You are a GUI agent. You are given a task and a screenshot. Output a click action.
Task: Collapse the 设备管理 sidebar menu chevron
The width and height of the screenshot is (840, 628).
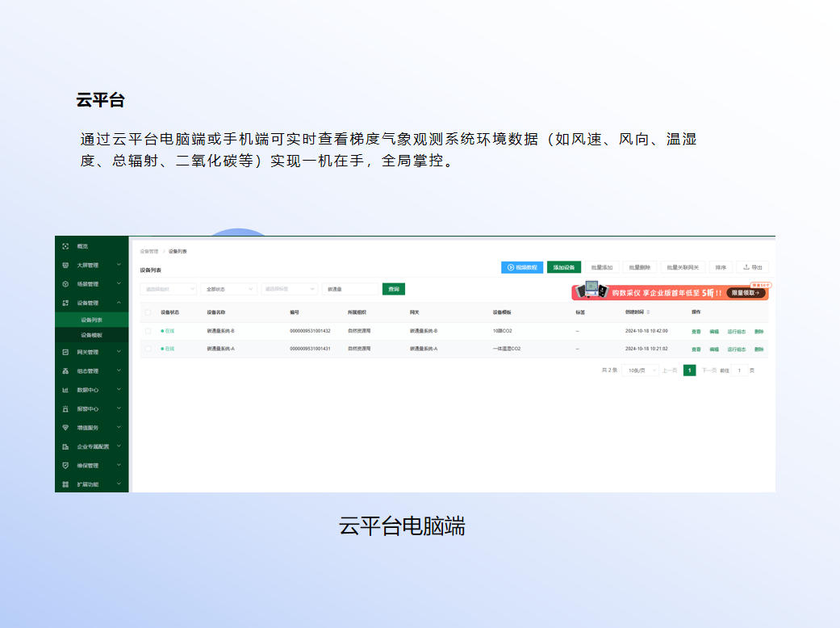(119, 303)
